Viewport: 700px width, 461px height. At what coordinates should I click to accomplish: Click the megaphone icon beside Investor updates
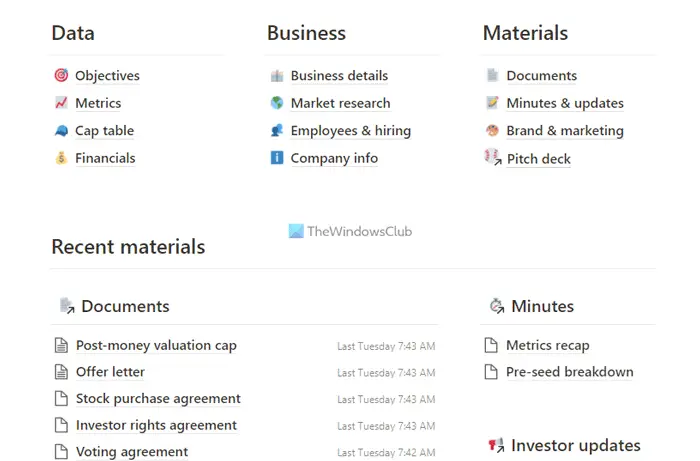click(496, 445)
